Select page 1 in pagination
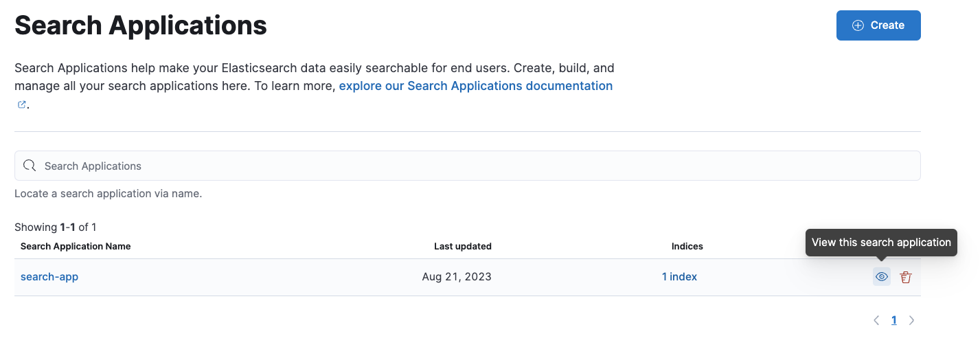The height and width of the screenshot is (356, 980). click(893, 320)
